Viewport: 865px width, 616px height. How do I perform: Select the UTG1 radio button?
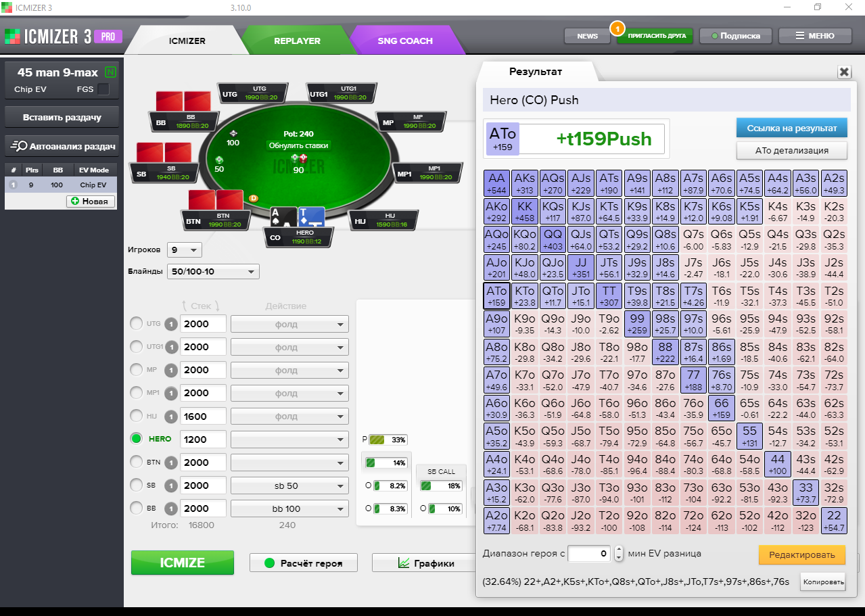pyautogui.click(x=136, y=347)
